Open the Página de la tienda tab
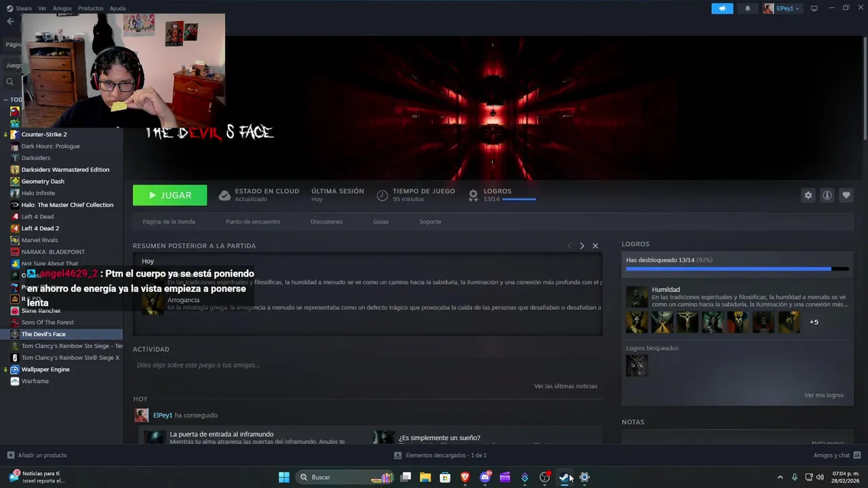Screen dimensions: 868x488 (x=169, y=222)
